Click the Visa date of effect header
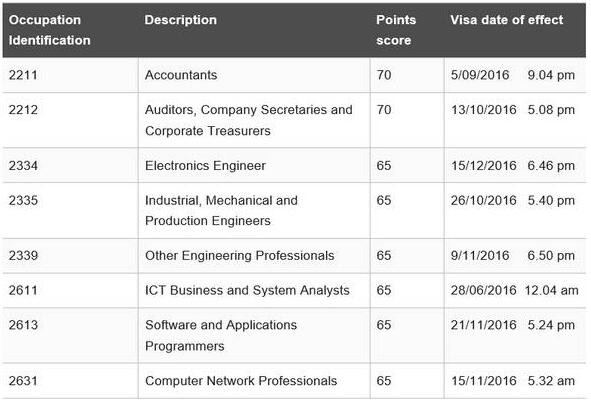This screenshot has height=400, width=591. tap(507, 20)
